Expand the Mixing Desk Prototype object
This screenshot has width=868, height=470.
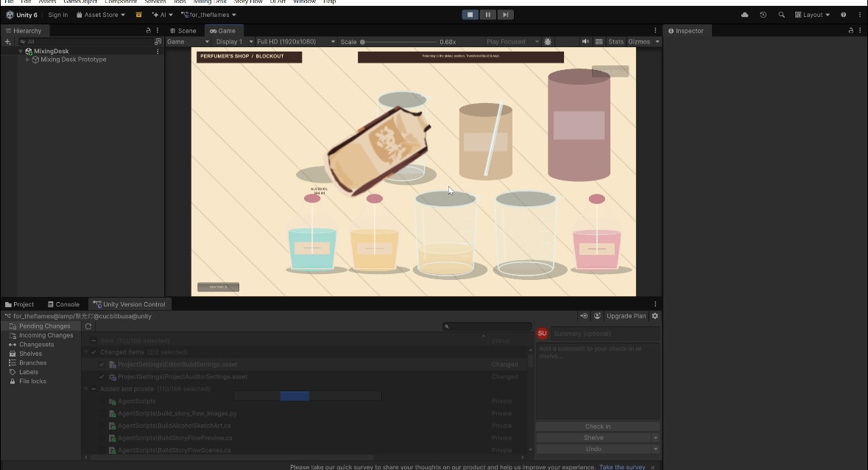point(28,60)
